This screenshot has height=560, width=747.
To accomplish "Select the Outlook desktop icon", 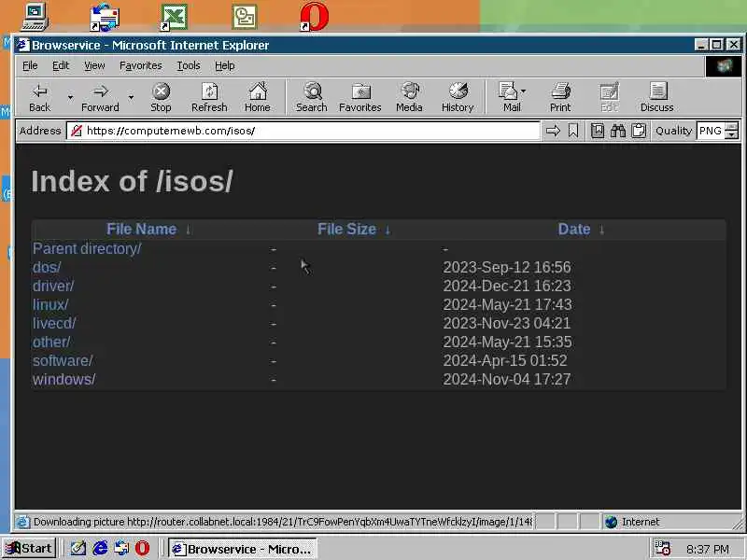I will (x=245, y=17).
